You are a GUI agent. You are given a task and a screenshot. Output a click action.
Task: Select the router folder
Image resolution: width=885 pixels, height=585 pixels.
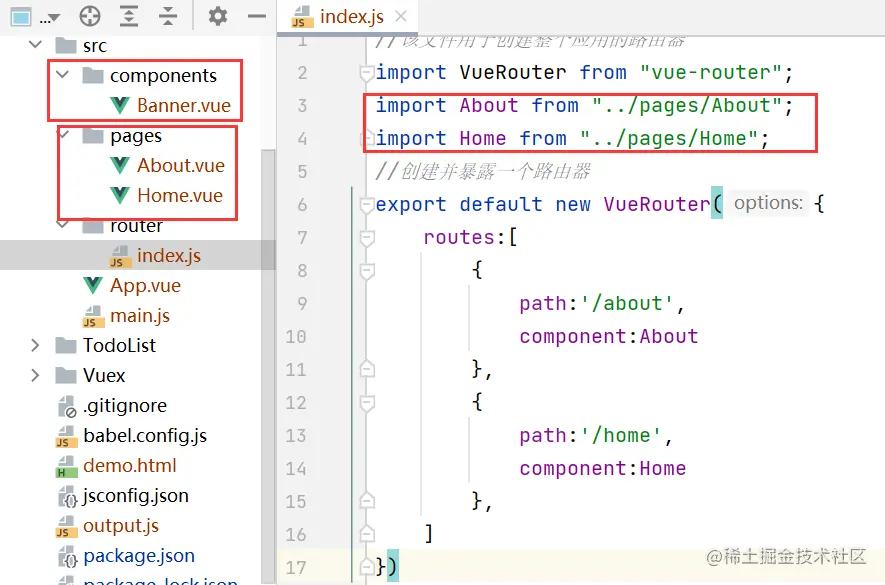click(136, 226)
